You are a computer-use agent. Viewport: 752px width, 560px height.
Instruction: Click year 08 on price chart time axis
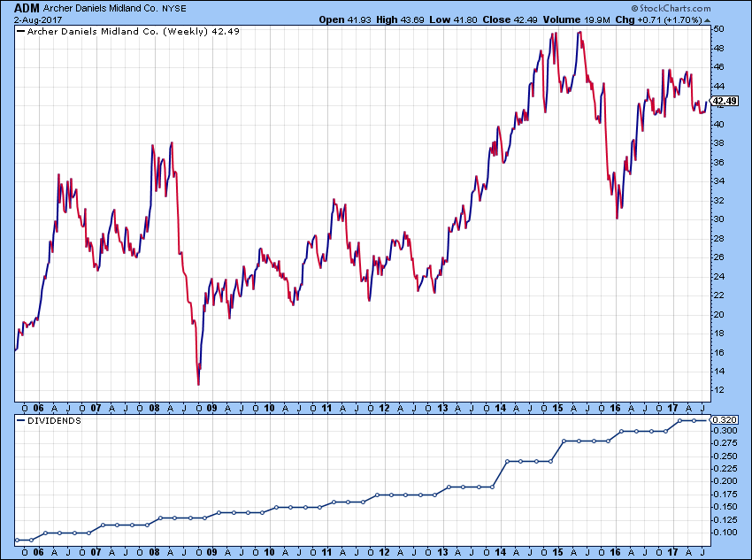pos(154,409)
